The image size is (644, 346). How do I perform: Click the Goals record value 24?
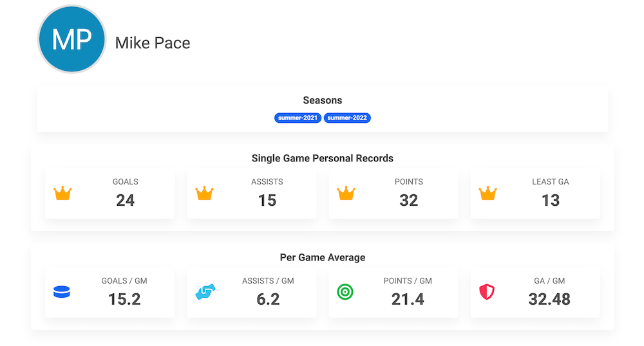point(125,200)
